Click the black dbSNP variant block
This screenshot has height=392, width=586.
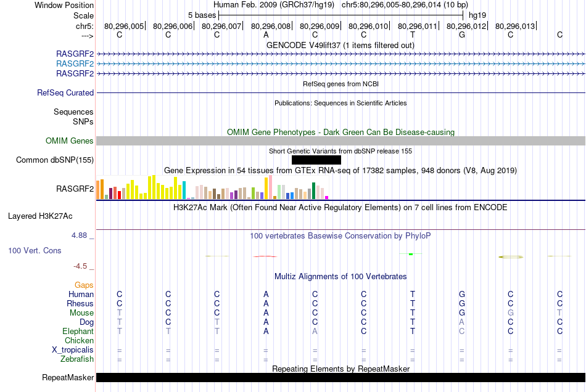(x=316, y=160)
